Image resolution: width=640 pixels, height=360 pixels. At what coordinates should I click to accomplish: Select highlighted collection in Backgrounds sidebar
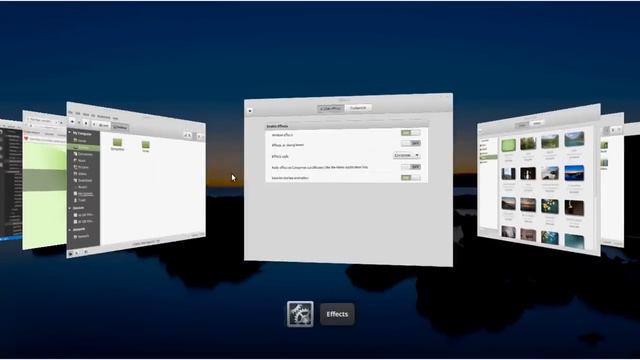(x=489, y=157)
